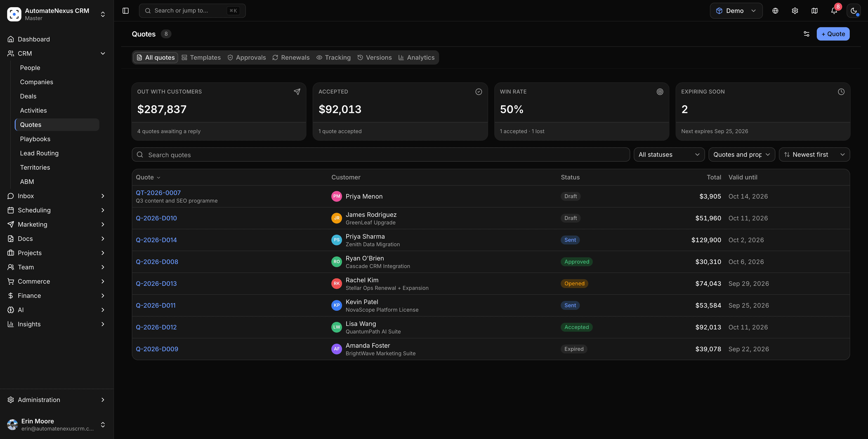Open the notifications bell
This screenshot has height=439, width=868.
pyautogui.click(x=834, y=11)
